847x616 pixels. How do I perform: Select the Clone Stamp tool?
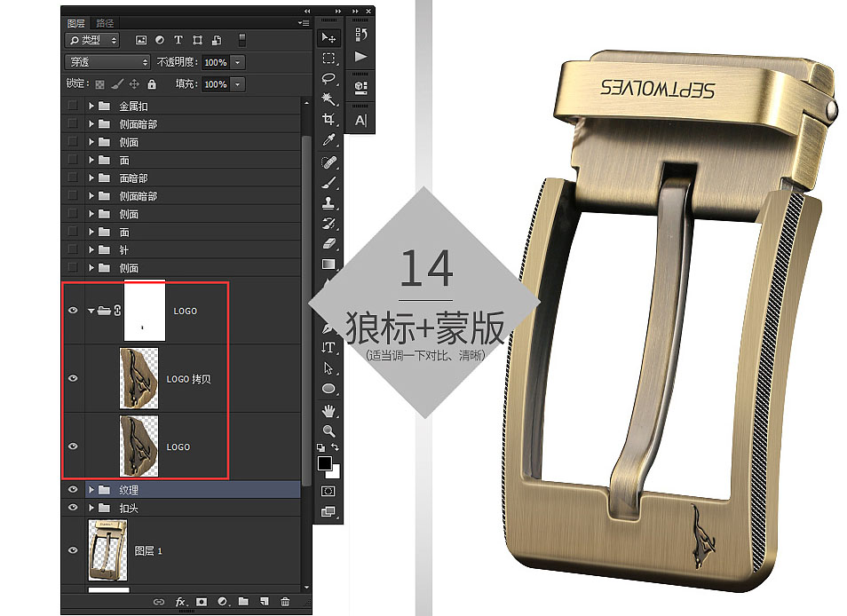329,203
